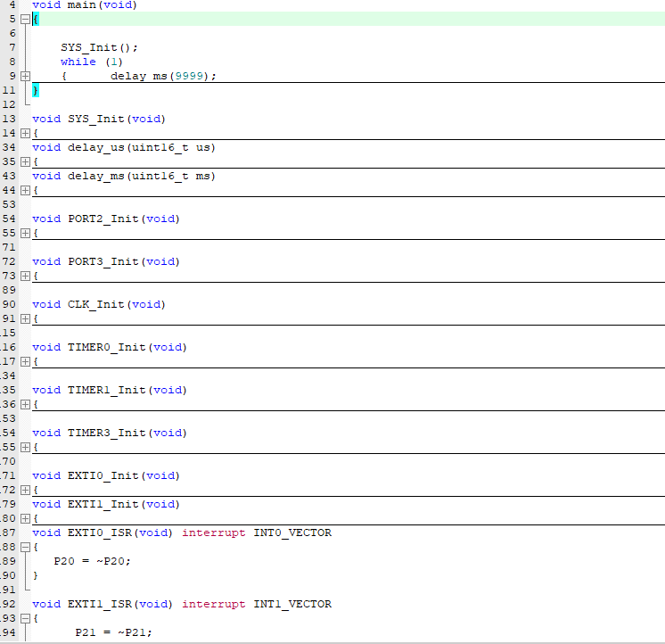Click the highlighted closing brace on line 11

(x=36, y=90)
